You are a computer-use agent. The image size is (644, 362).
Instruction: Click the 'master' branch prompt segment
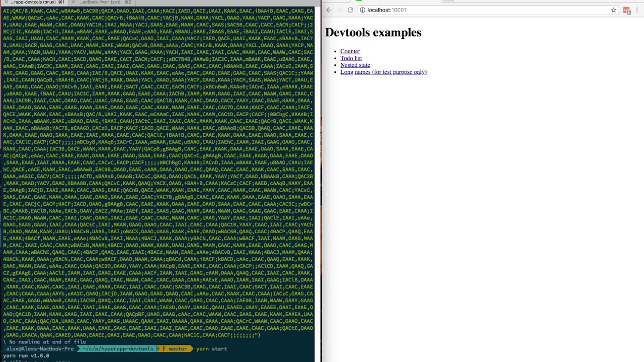175,348
